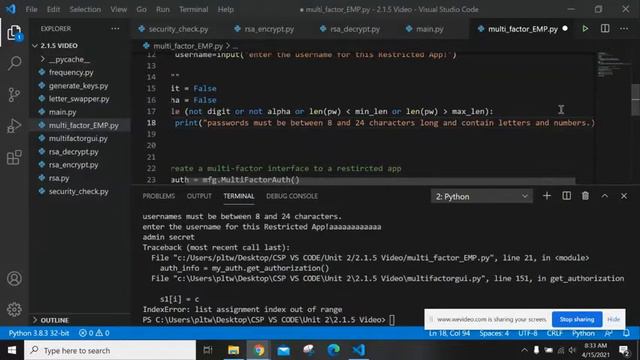Open the View menu
This screenshot has height=360, width=640.
tap(118, 9)
